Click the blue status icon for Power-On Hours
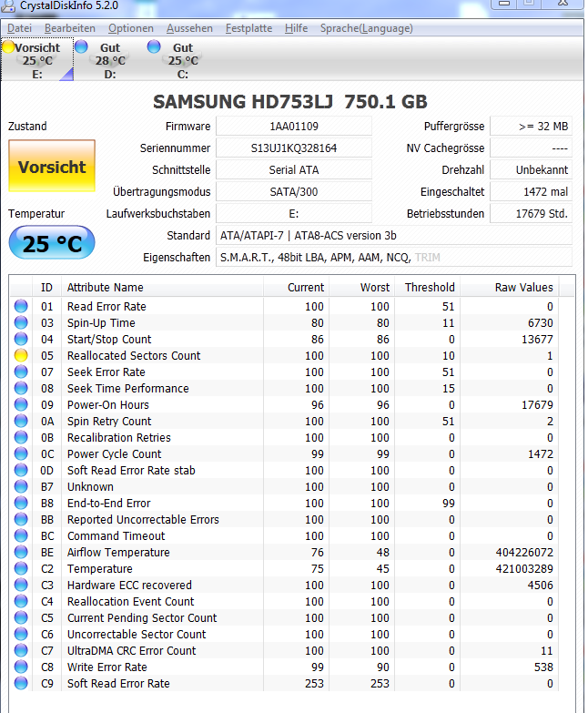This screenshot has width=588, height=713. (x=21, y=404)
